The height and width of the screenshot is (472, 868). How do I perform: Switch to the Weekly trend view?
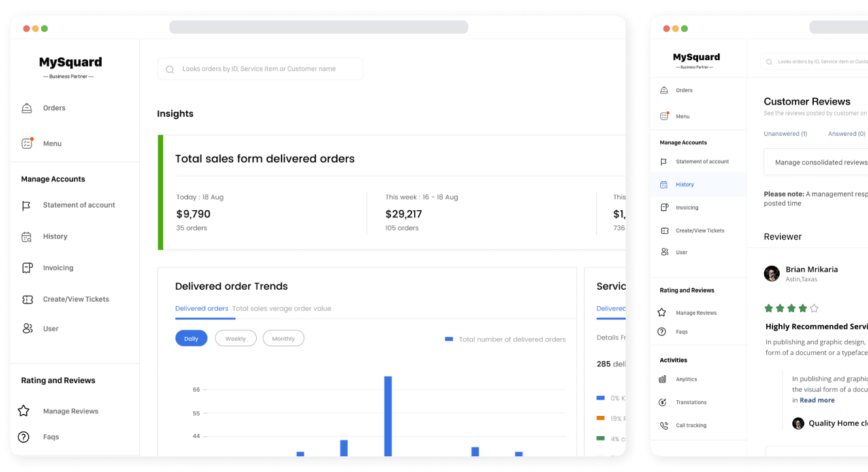[x=235, y=338]
